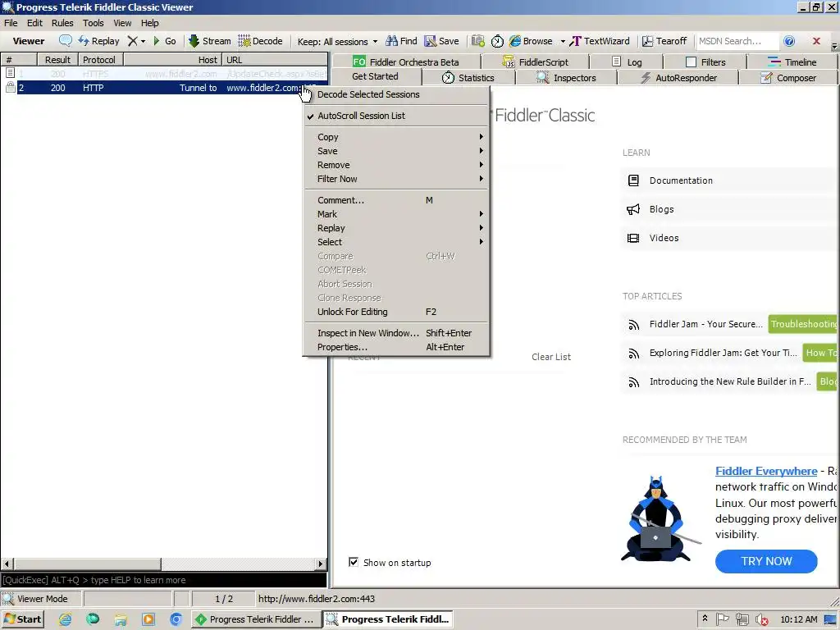Open session Properties... from context menu
The width and height of the screenshot is (840, 630).
(396, 347)
